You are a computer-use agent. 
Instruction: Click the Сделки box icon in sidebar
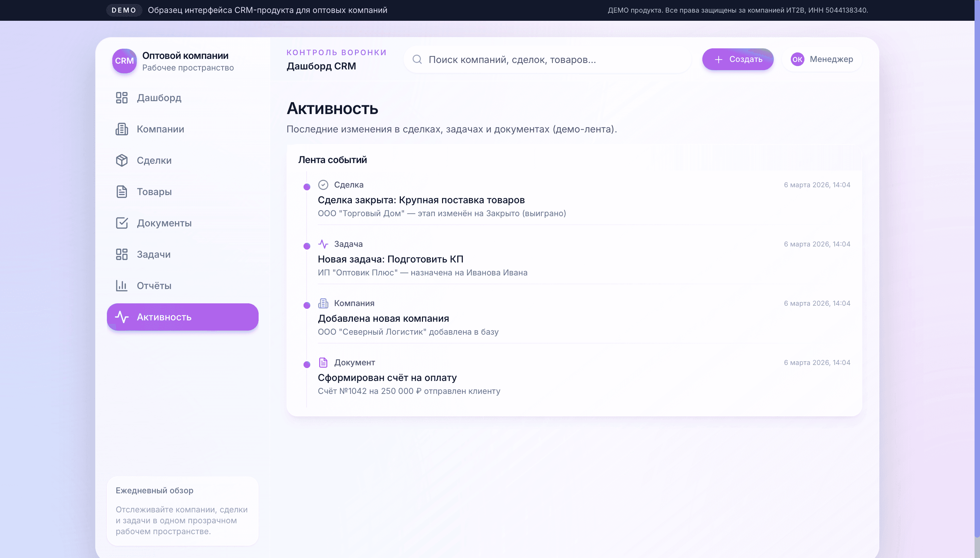coord(121,160)
